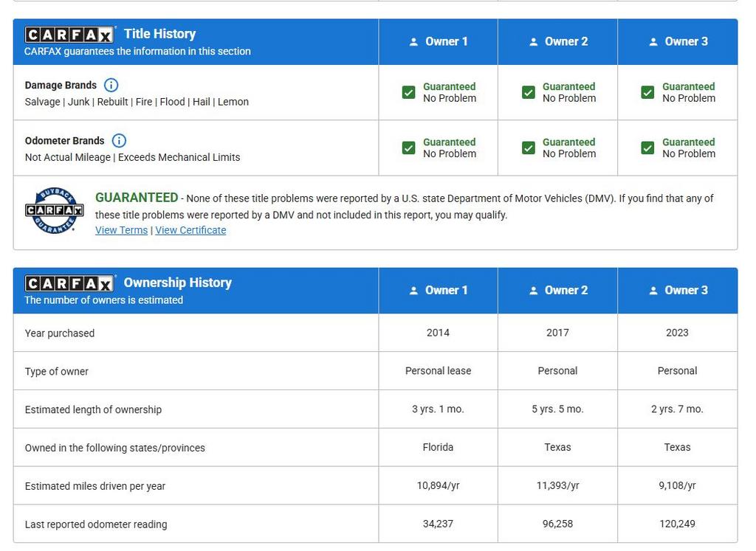Viewport: 756px width, 551px height.
Task: Click Owner 2 person icon in Title History
Action: click(533, 42)
